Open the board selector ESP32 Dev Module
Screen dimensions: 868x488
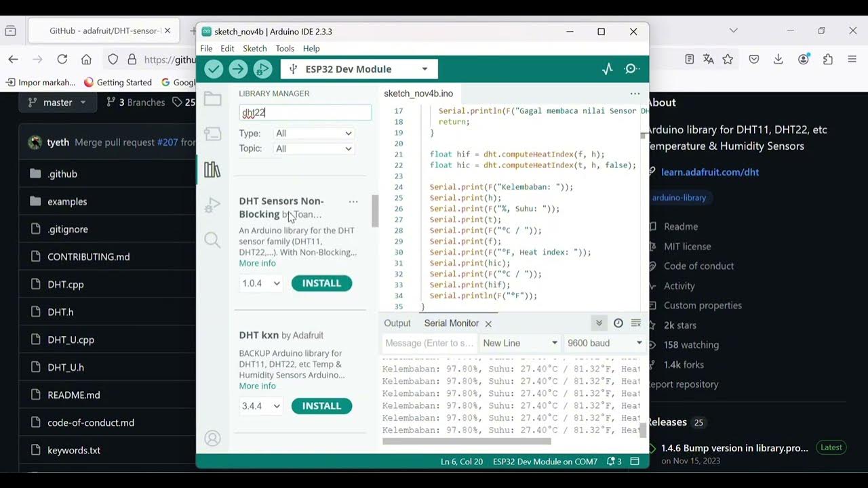[359, 69]
